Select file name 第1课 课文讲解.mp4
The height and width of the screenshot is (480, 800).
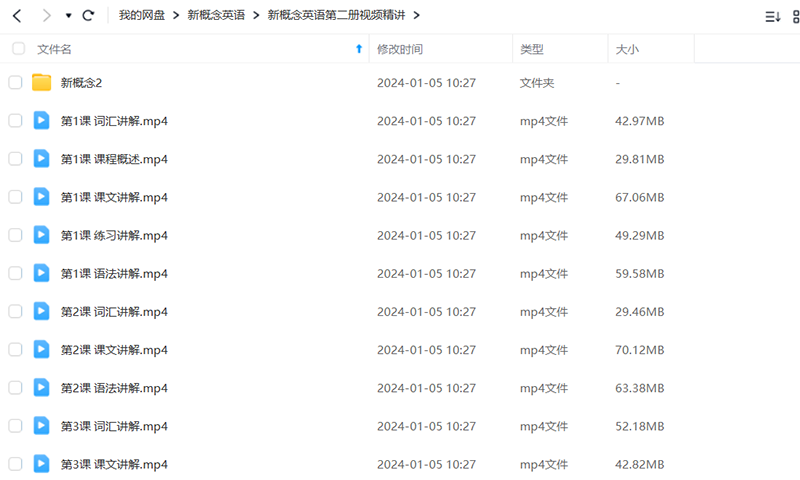coord(114,198)
